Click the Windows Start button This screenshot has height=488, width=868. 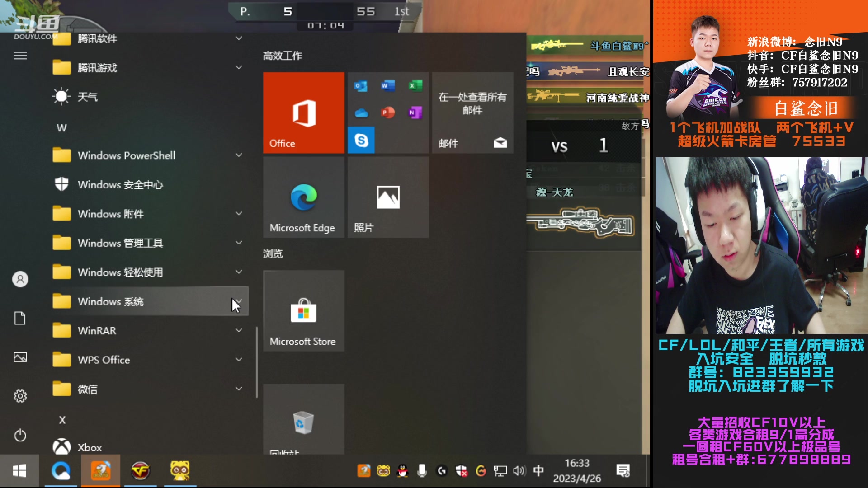coord(19,471)
